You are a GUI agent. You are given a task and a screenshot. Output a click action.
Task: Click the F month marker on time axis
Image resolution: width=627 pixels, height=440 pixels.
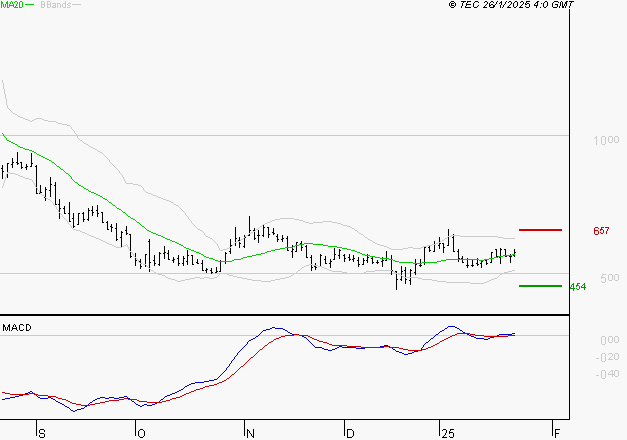(557, 434)
